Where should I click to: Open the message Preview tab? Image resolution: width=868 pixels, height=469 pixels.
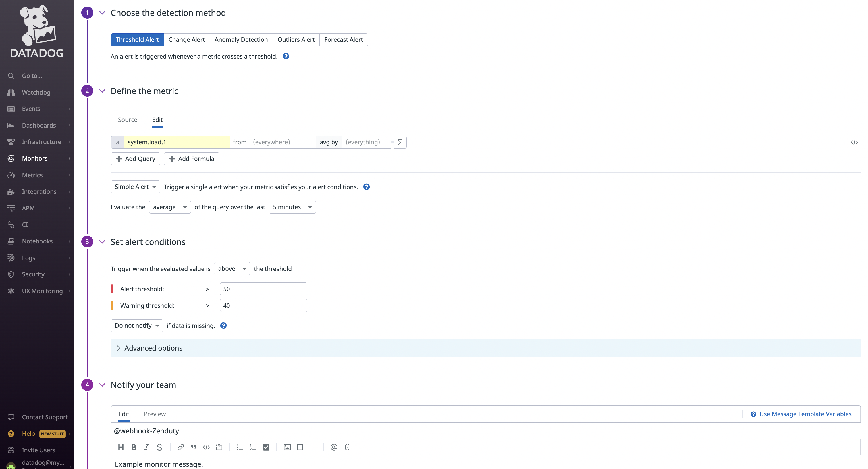tap(155, 414)
